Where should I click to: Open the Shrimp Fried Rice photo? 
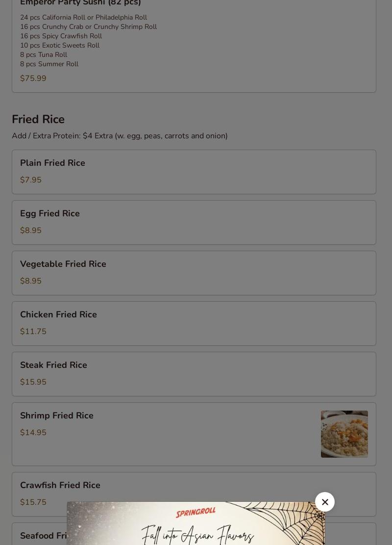coord(344,434)
